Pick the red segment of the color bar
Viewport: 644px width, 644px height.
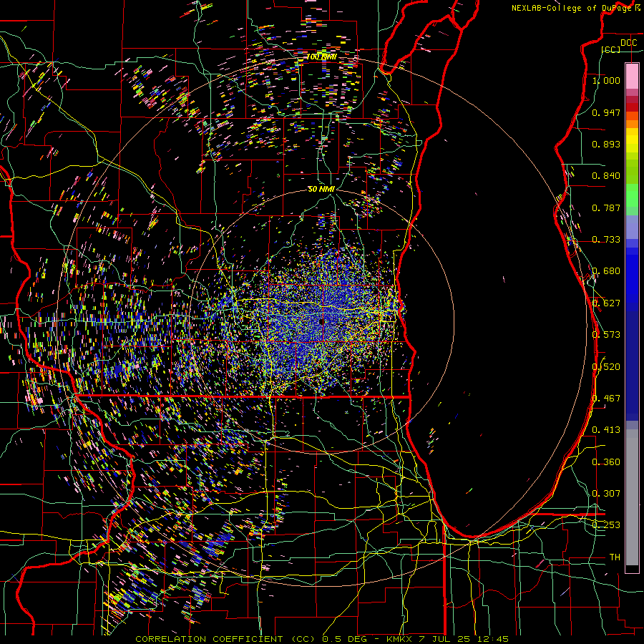click(632, 107)
